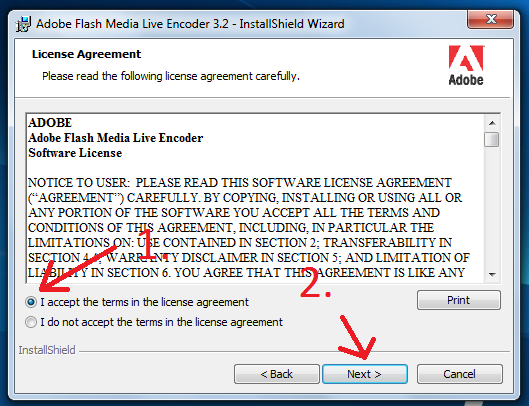Click the InstallShield installer icon in title bar
Viewport: 529px width, 406px height.
click(x=23, y=24)
